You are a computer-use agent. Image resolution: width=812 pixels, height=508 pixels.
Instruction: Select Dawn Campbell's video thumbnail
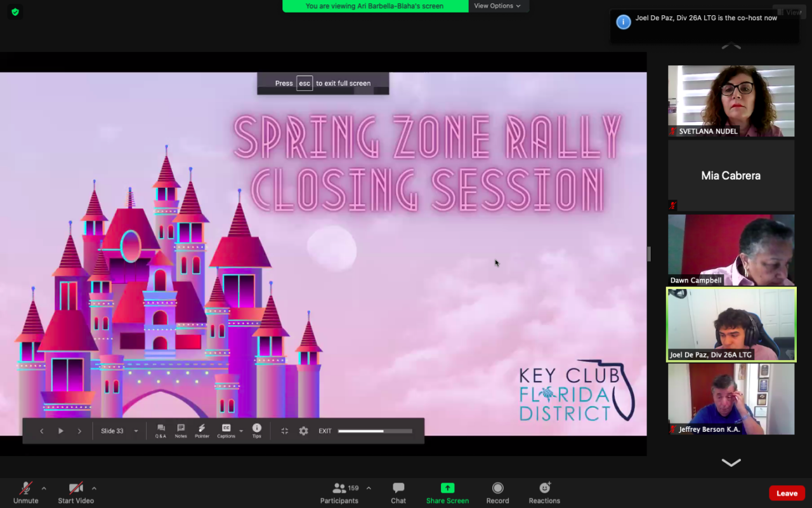(731, 250)
